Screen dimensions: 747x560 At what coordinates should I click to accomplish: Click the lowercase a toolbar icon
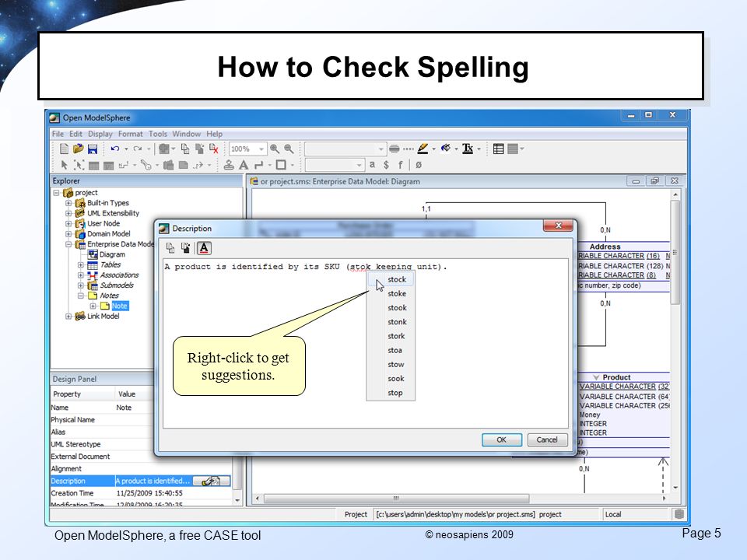tap(372, 165)
